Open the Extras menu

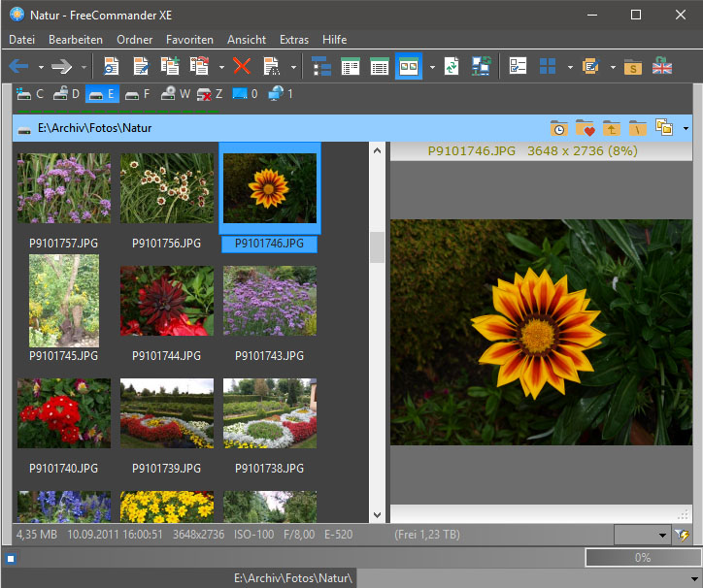(294, 40)
